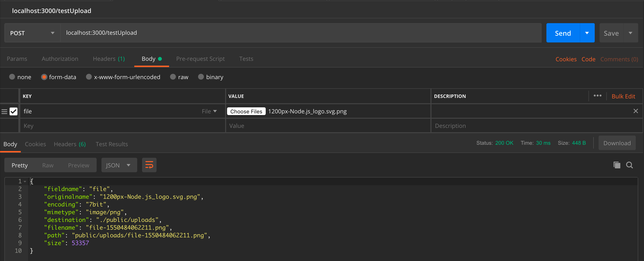644x261 pixels.
Task: Click the wrap lines icon in response toolbar
Action: 149,165
